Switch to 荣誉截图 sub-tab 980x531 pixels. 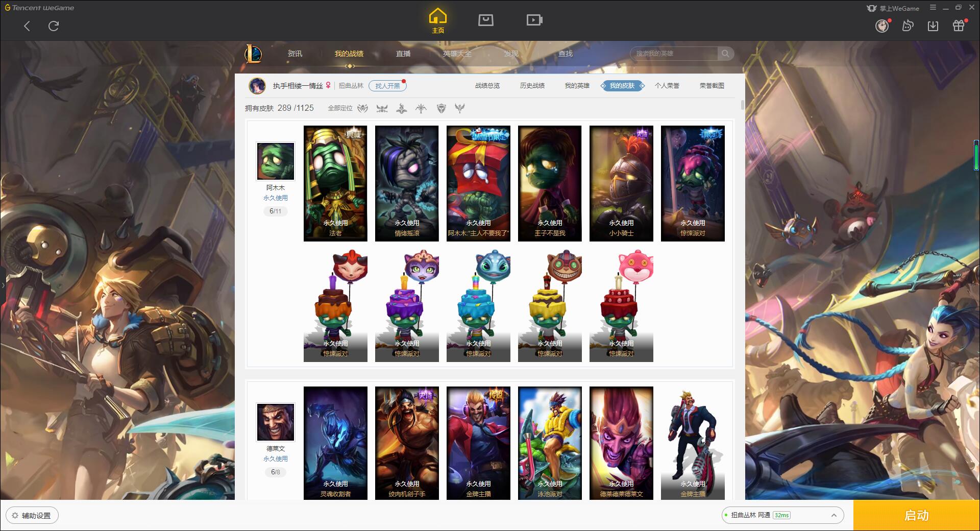point(712,86)
